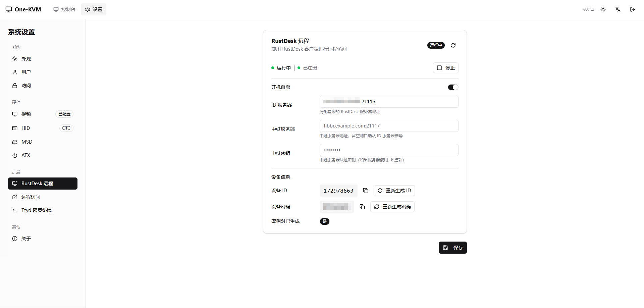Screen dimensions: 644x308
Task: Toggle the light/dark theme icon
Action: (x=603, y=9)
